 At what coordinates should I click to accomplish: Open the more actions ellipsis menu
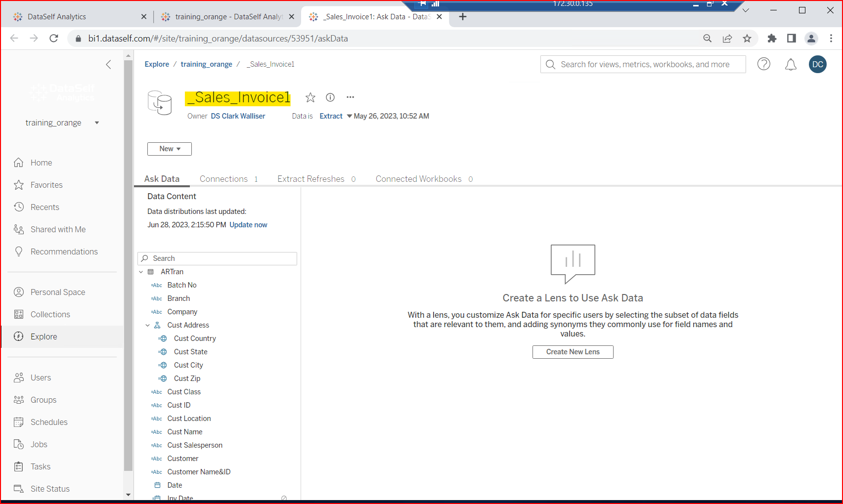click(x=350, y=97)
